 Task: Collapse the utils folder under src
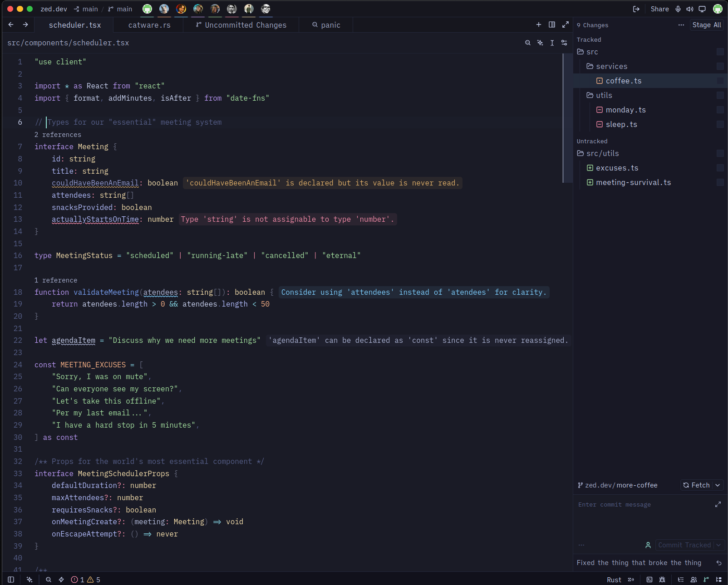pos(599,95)
